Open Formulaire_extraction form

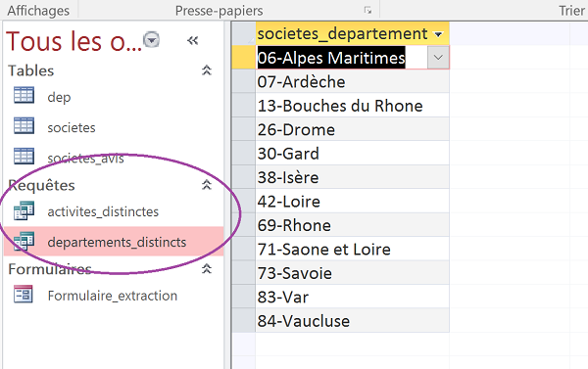click(x=112, y=296)
